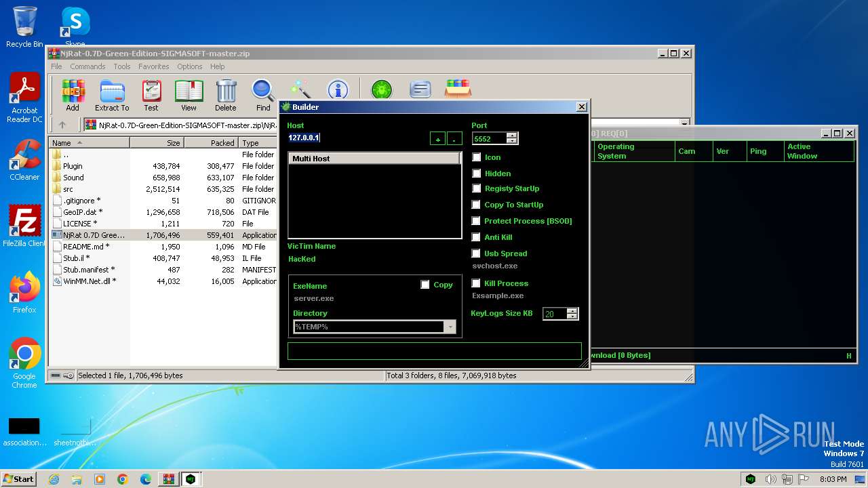Click the Delete trash toolbar icon
Screen dimensions: 868x488
point(226,96)
